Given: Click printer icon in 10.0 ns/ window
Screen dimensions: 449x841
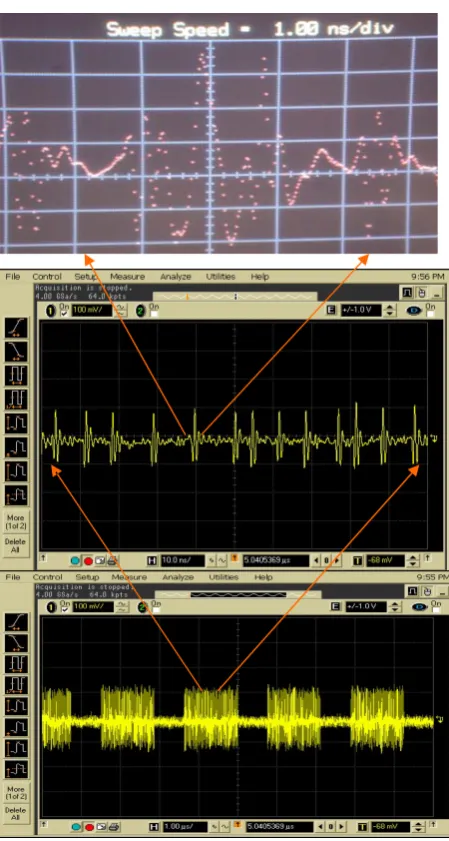Looking at the screenshot, I should click(112, 561).
